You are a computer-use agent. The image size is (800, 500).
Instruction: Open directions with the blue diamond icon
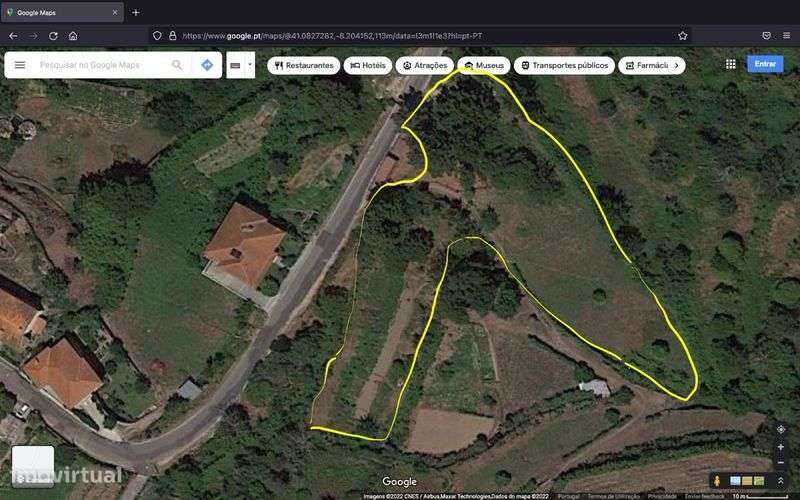(207, 65)
